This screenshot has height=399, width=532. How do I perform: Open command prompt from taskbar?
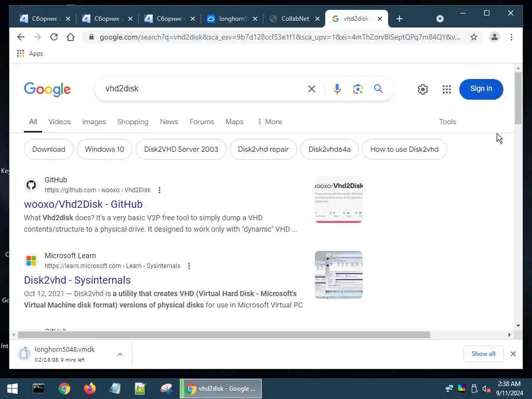pos(38,389)
